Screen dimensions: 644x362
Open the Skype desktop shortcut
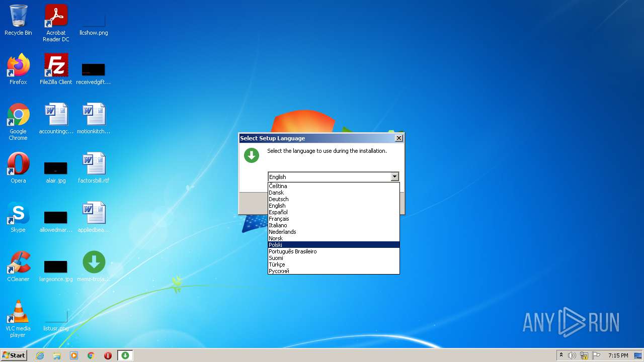pos(18,217)
